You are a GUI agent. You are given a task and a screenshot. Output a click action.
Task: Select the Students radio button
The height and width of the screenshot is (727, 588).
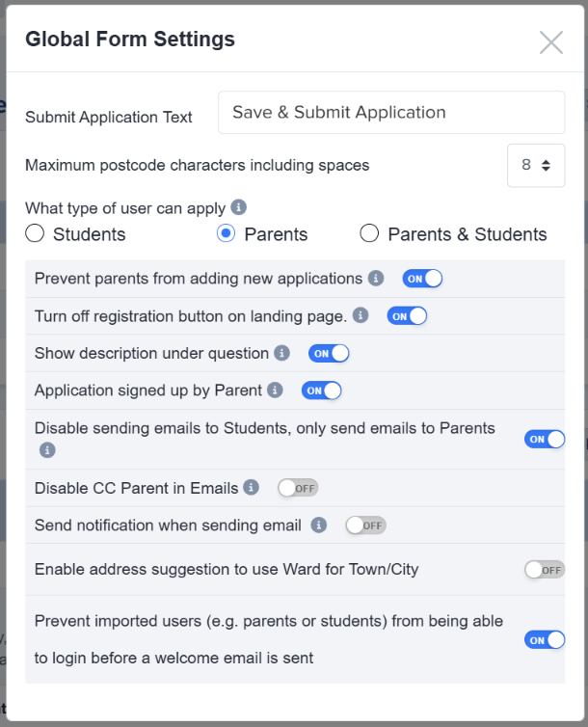tap(35, 233)
